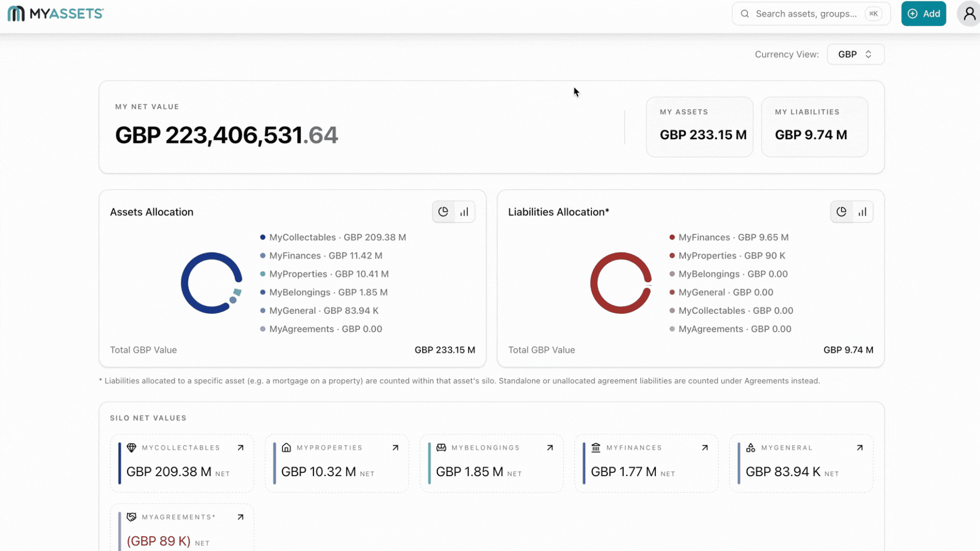Viewport: 980px width, 551px height.
Task: Click MyFinances GBP 1.77 M net value
Action: [624, 471]
